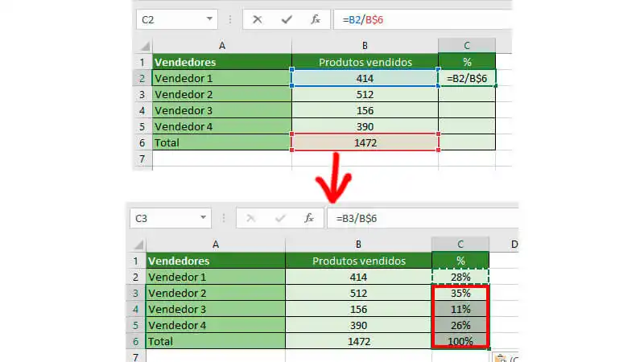Click the Enter checkmark icon beside the C2 Name Box
Viewport: 644px width, 362px height.
point(287,19)
